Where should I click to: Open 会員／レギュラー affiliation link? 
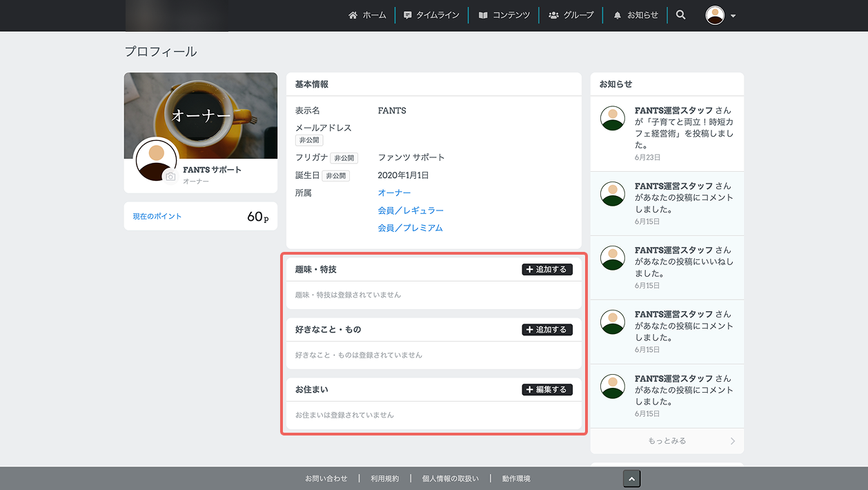pyautogui.click(x=411, y=210)
